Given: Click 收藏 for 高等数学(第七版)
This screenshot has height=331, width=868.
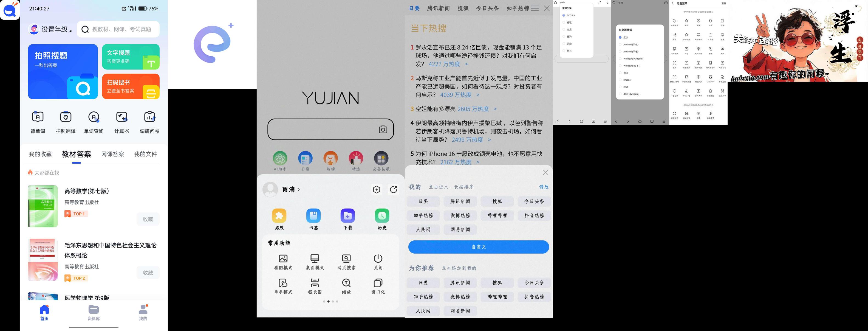Looking at the screenshot, I should point(148,219).
